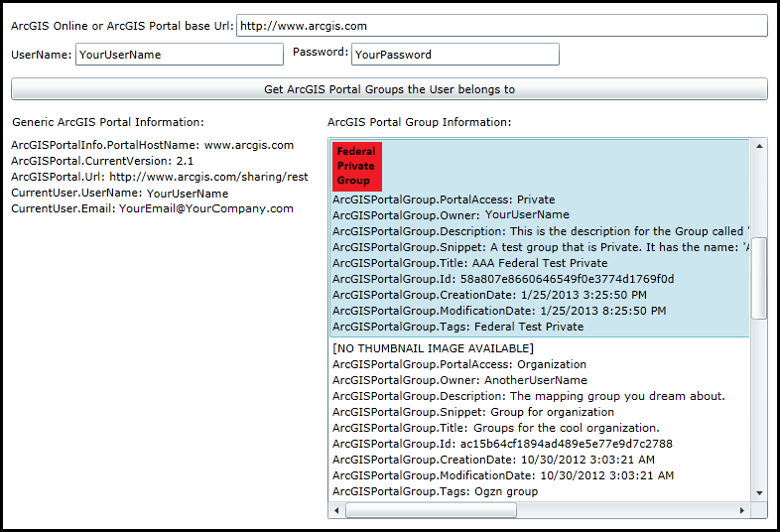Click the list's vertical scroll down arrow

tap(759, 493)
